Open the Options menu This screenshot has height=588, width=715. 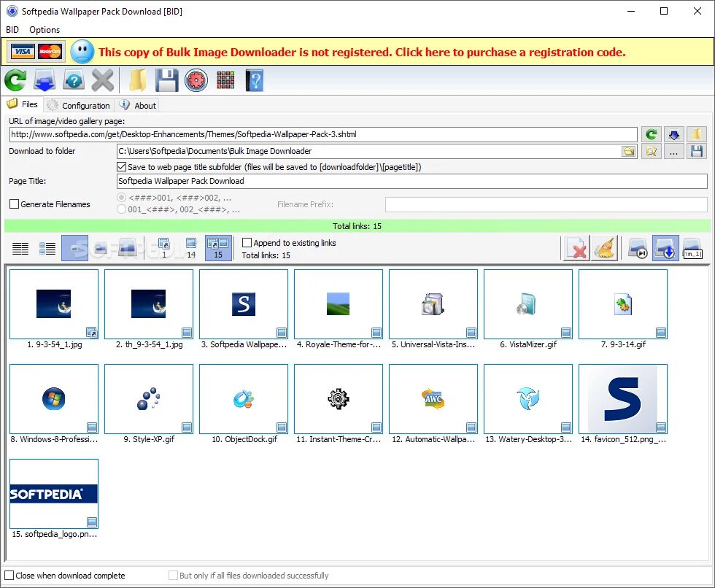(45, 30)
